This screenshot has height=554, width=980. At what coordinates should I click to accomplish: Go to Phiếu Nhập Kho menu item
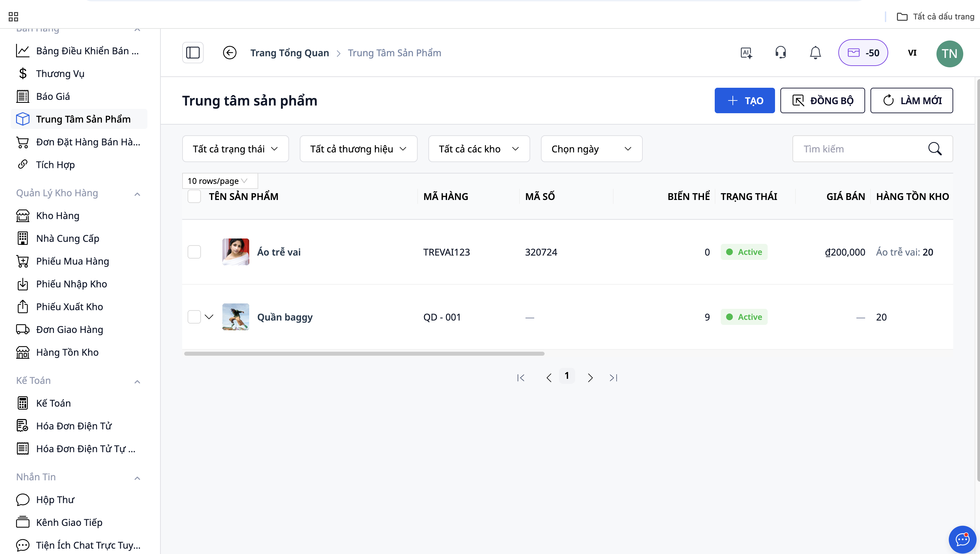pyautogui.click(x=71, y=284)
